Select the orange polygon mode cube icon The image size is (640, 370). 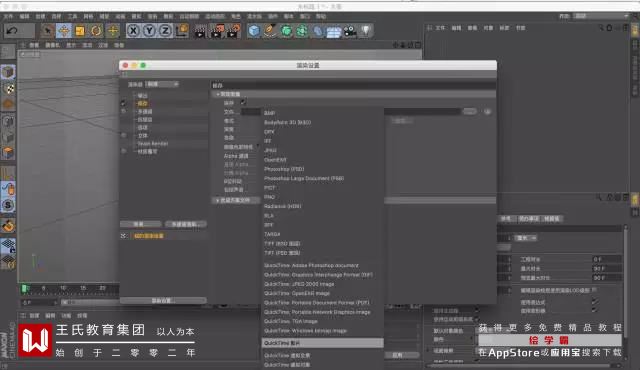8,153
